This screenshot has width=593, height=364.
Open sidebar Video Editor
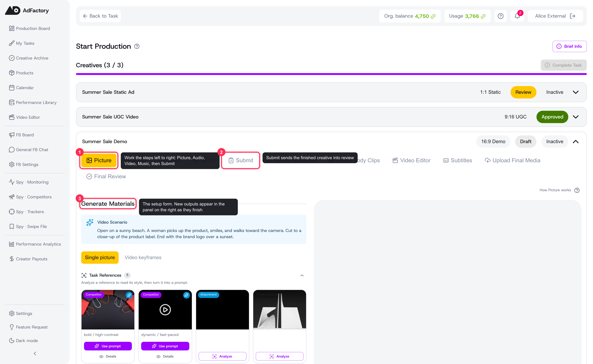[x=24, y=117]
